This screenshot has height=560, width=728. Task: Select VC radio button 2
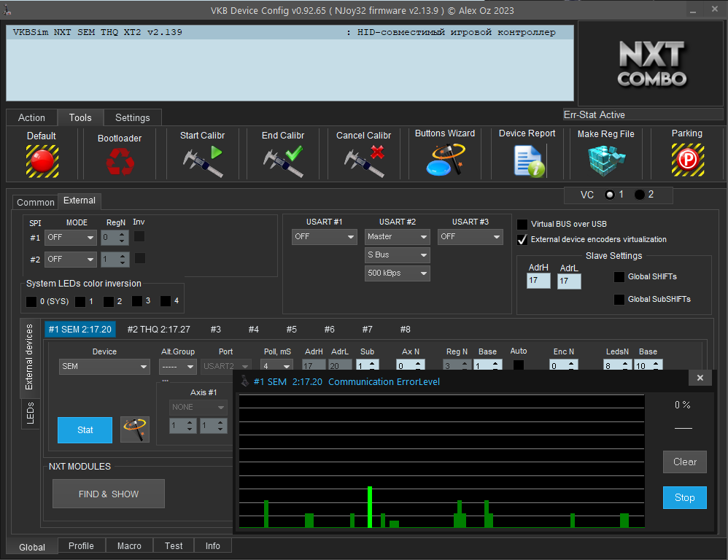pyautogui.click(x=640, y=195)
